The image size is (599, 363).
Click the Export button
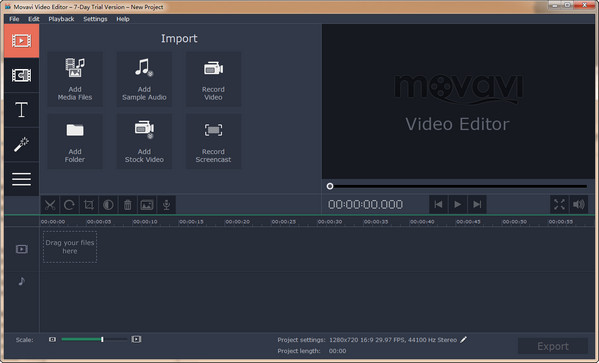tap(553, 346)
